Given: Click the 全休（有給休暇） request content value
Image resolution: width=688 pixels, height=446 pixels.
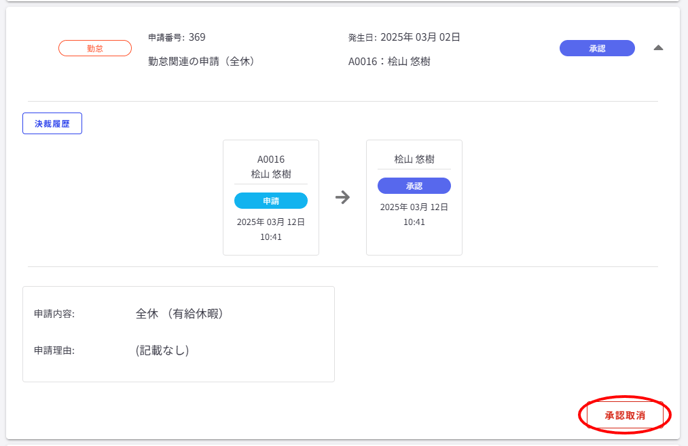Looking at the screenshot, I should [x=180, y=314].
